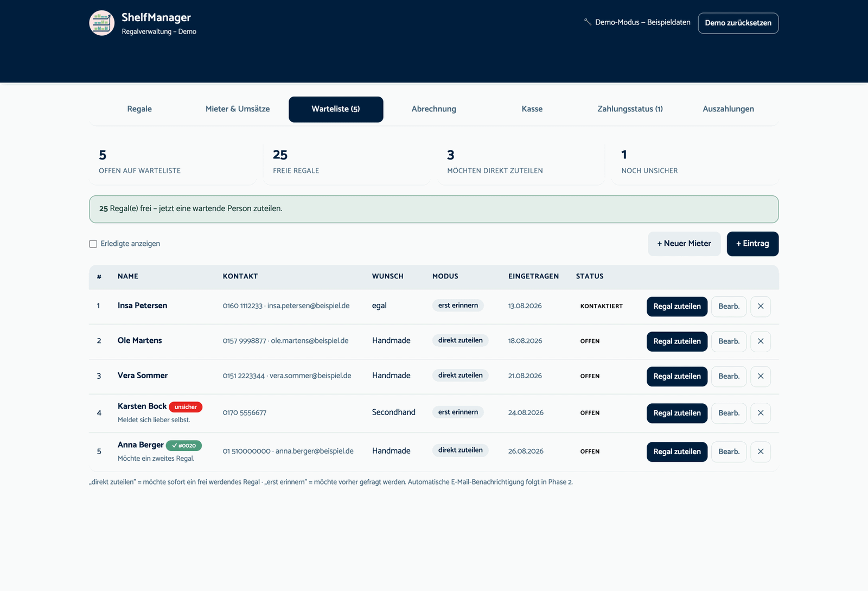This screenshot has width=868, height=591.
Task: Click the date 26.08.2026
Action: pos(526,452)
